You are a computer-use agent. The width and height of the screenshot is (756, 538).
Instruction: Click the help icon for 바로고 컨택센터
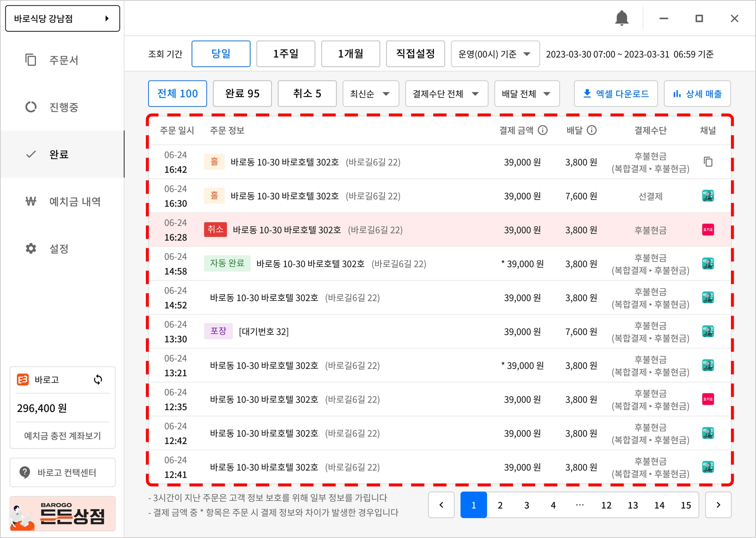(x=25, y=472)
